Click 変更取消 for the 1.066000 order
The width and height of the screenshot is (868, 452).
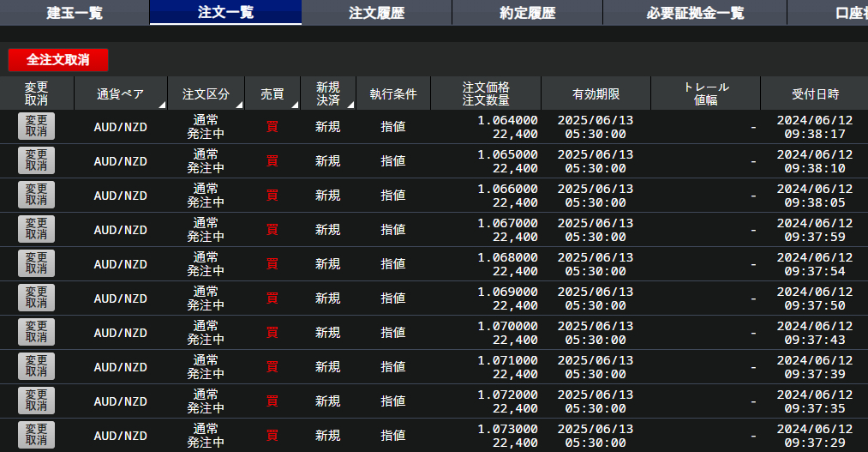(37, 195)
